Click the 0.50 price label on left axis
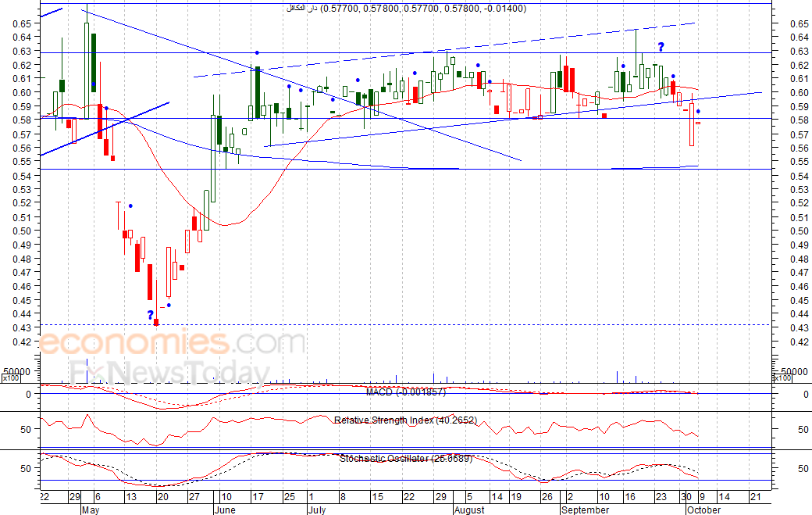 tap(22, 231)
